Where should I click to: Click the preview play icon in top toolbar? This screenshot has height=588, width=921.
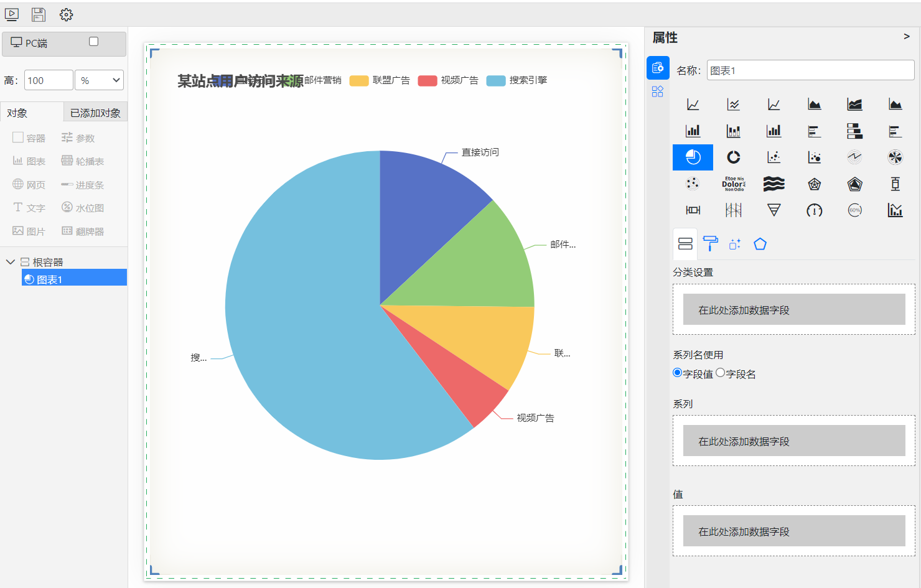12,14
